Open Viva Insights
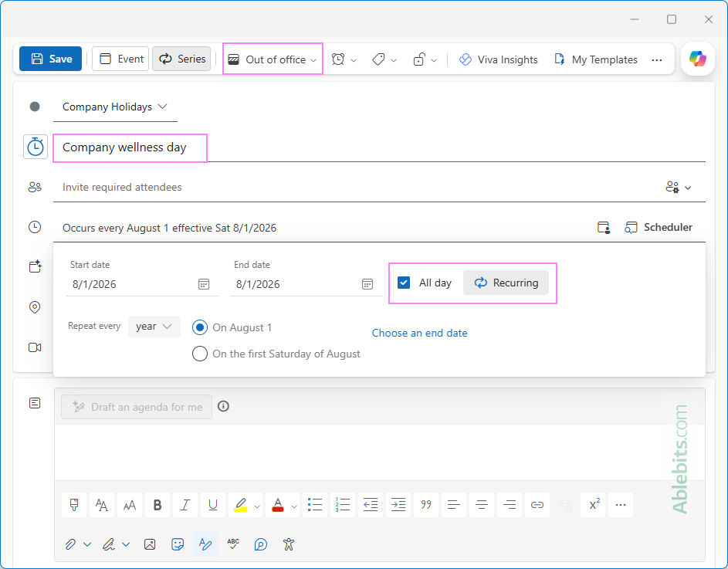Screen dimensions: 728x569 498,59
